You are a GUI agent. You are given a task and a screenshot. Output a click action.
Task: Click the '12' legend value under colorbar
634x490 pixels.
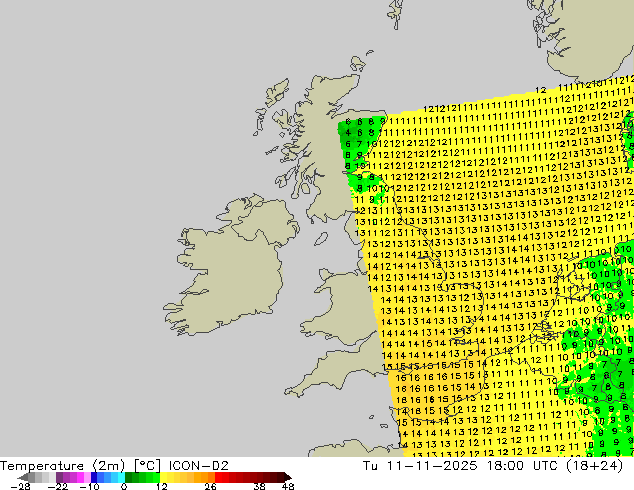tap(162, 486)
